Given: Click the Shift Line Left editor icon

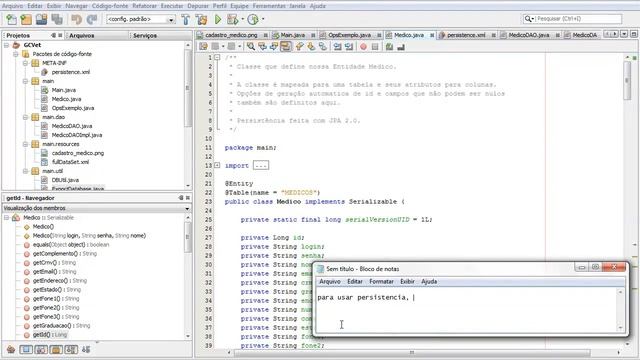Looking at the screenshot, I should click(337, 47).
